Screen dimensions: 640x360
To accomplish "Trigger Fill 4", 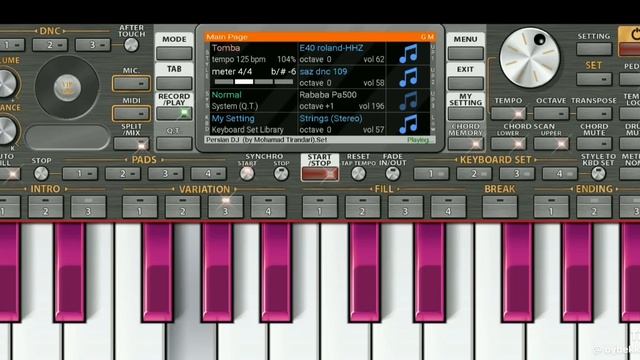I will point(448,207).
